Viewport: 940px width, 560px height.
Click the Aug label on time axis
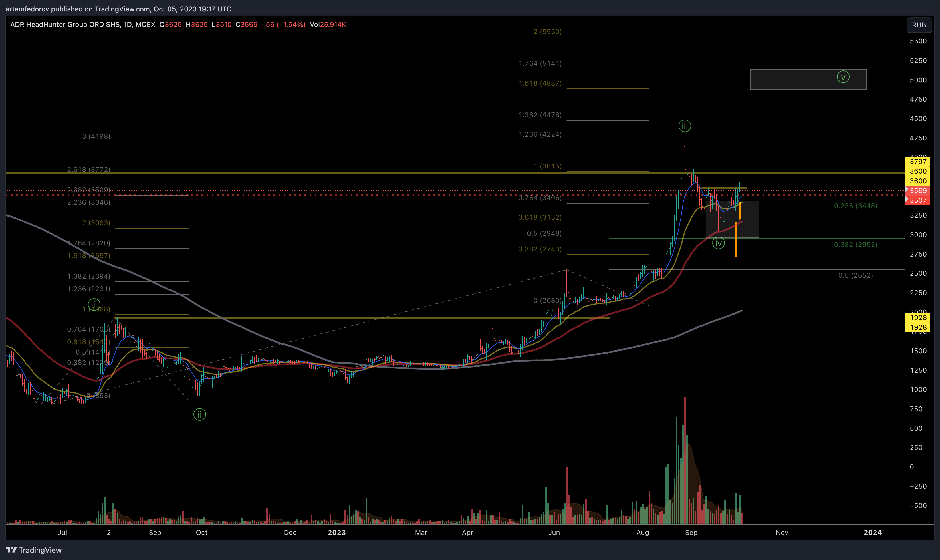coord(643,533)
